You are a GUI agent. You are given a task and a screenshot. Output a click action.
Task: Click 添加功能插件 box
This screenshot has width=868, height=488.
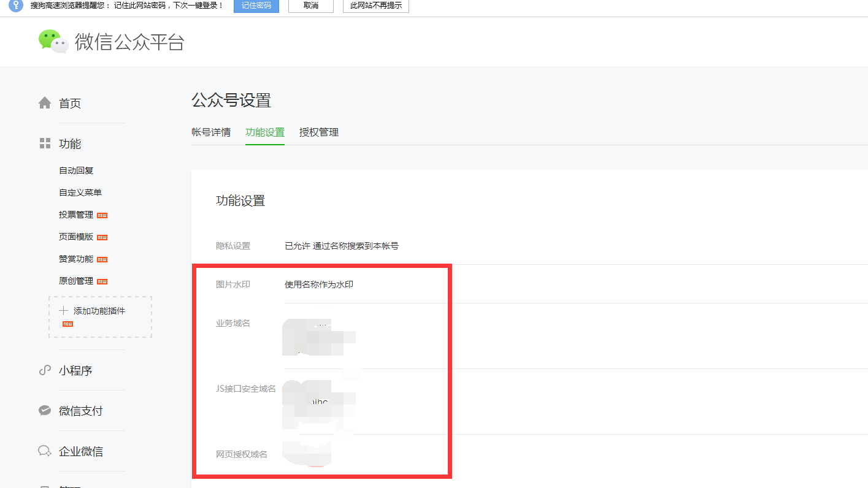coord(100,317)
